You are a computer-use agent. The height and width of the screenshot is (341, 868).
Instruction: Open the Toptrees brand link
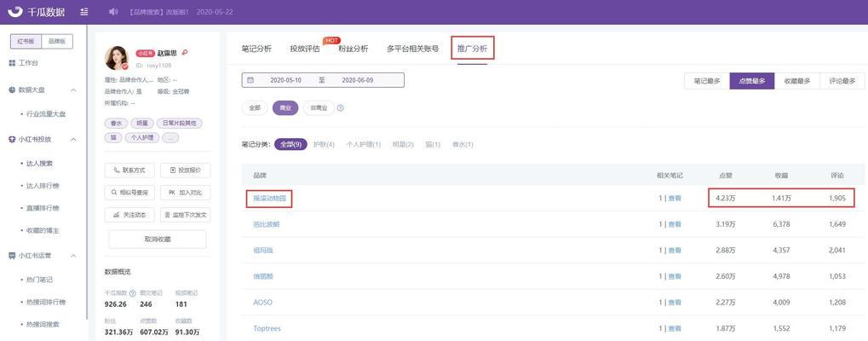pos(267,328)
